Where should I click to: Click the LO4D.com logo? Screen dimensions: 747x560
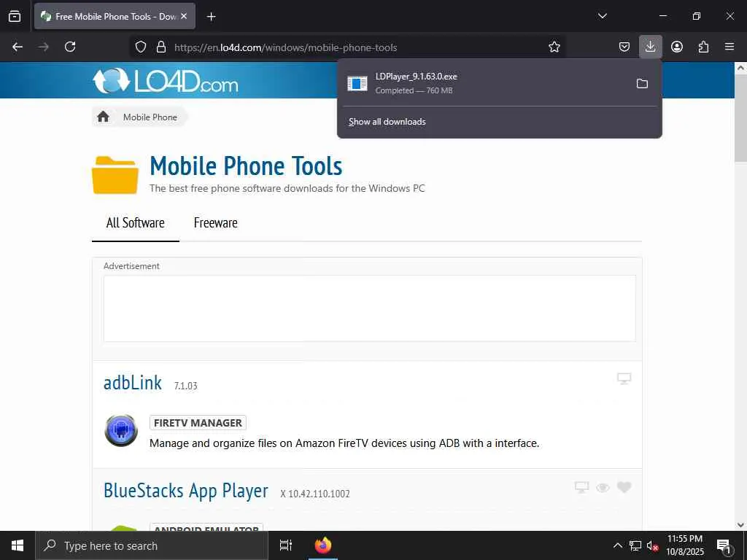(166, 80)
